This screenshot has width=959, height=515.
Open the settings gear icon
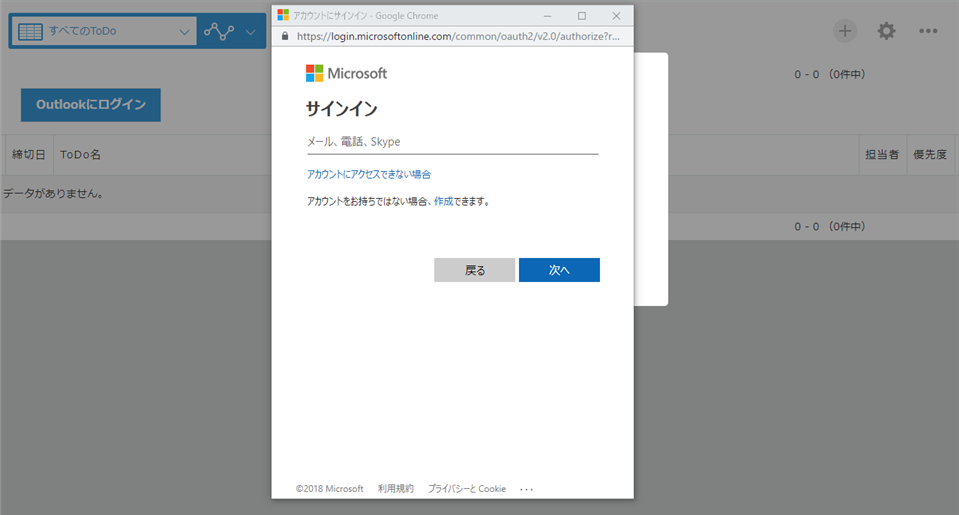pos(886,31)
